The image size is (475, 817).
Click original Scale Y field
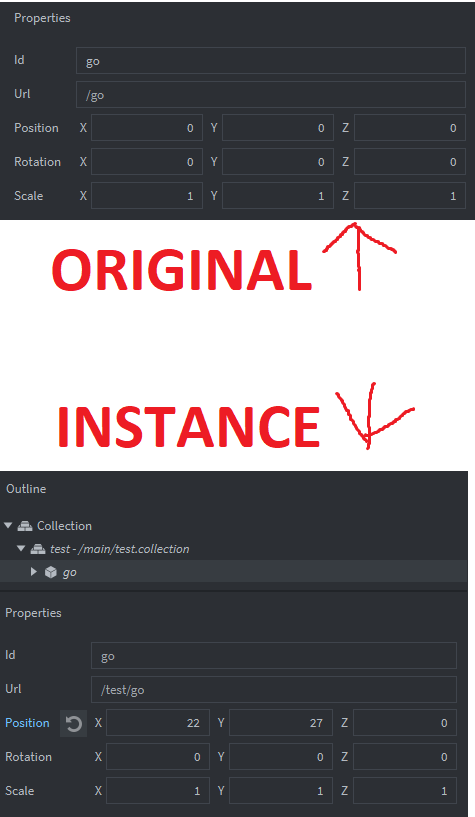[x=278, y=196]
